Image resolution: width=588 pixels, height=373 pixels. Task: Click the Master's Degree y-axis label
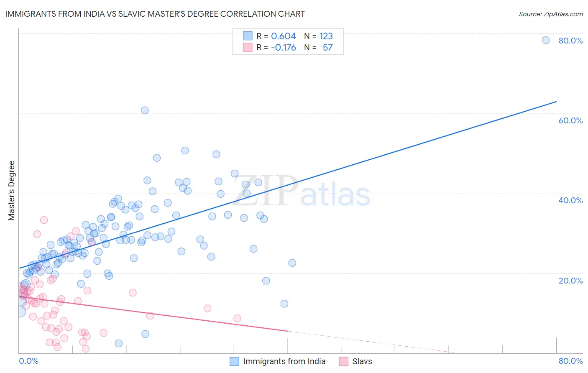tap(11, 191)
